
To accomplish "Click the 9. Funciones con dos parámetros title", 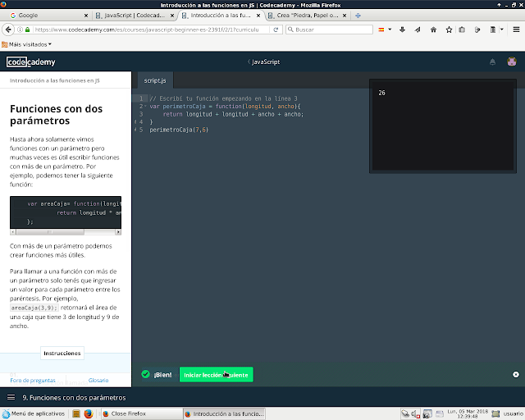I will [x=74, y=398].
